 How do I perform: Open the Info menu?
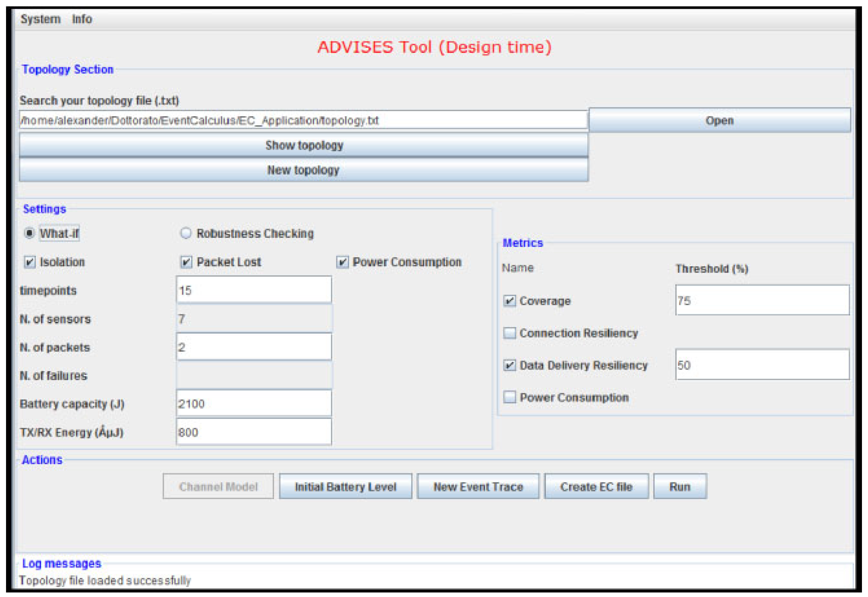pos(82,19)
